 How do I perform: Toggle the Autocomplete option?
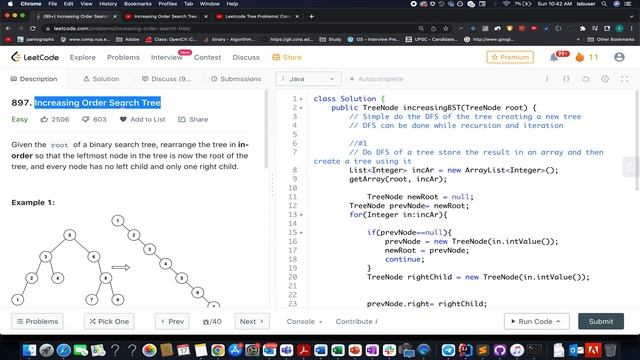click(376, 79)
